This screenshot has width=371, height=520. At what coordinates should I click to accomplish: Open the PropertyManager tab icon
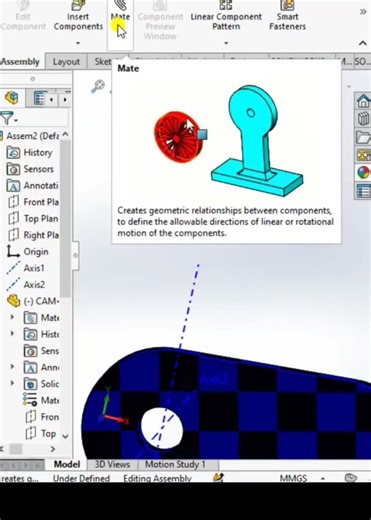[39, 99]
